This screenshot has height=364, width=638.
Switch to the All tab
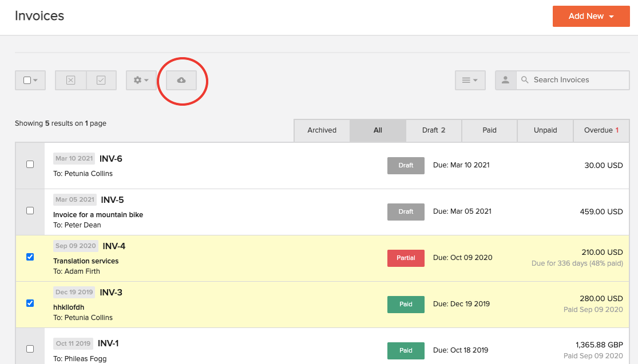378,130
